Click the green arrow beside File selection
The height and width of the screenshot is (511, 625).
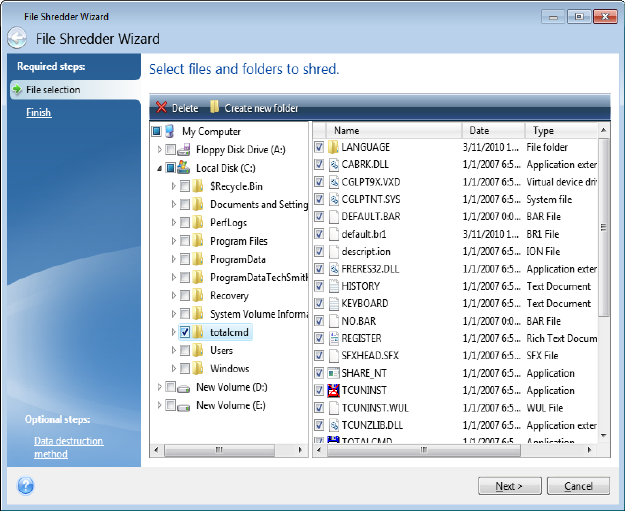pyautogui.click(x=17, y=89)
